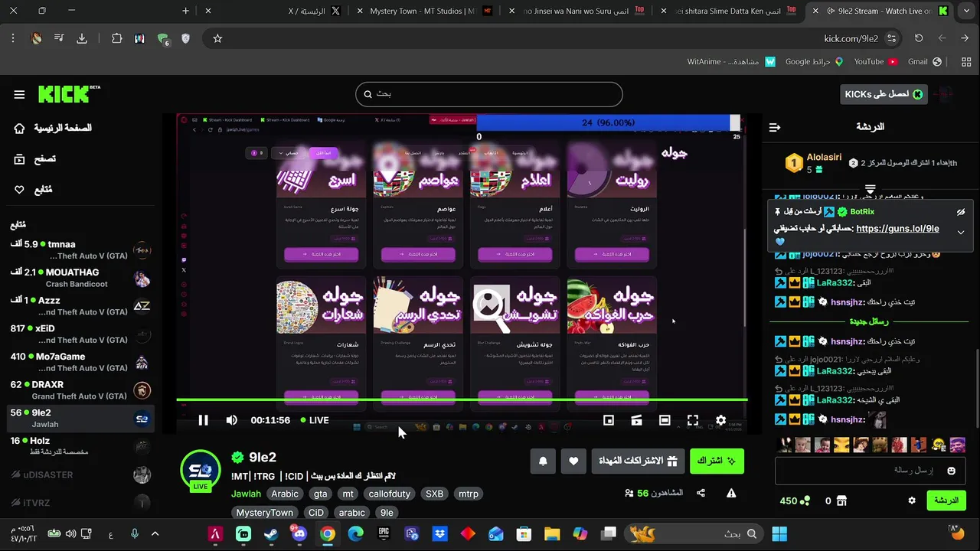This screenshot has width=980, height=551.
Task: Open the Following (مُتابع) sidebar item
Action: tap(33, 190)
